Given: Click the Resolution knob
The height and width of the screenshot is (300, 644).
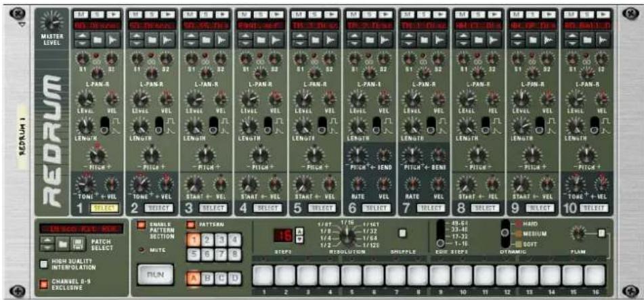Looking at the screenshot, I should (347, 237).
